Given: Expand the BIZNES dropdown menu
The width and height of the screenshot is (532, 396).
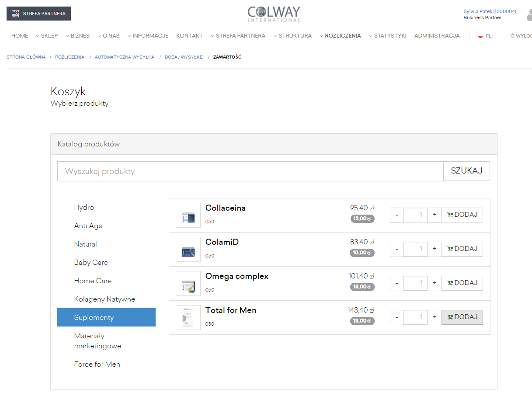Looking at the screenshot, I should tap(77, 36).
